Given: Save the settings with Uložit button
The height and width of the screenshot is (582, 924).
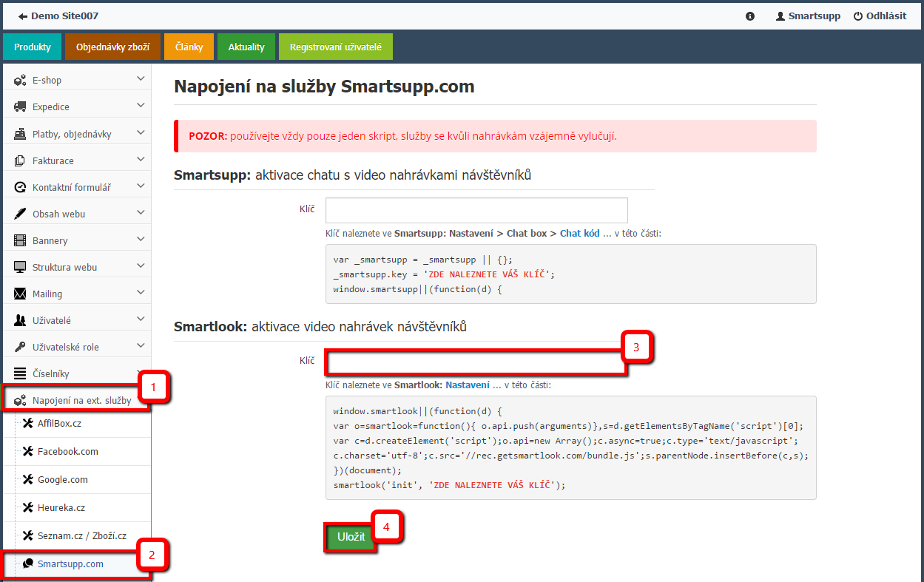Looking at the screenshot, I should coord(351,537).
